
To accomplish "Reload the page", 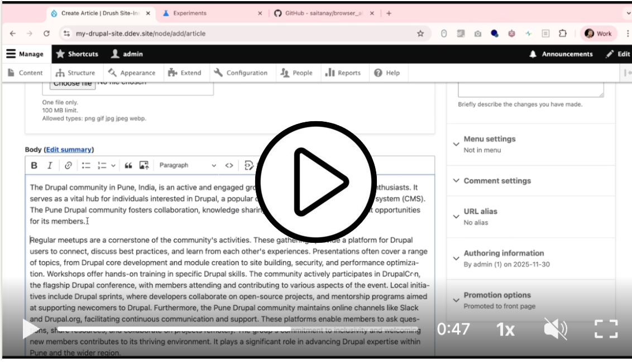I will tap(46, 33).
